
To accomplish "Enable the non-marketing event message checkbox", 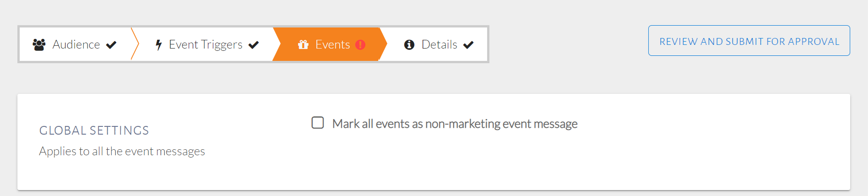I will click(318, 123).
